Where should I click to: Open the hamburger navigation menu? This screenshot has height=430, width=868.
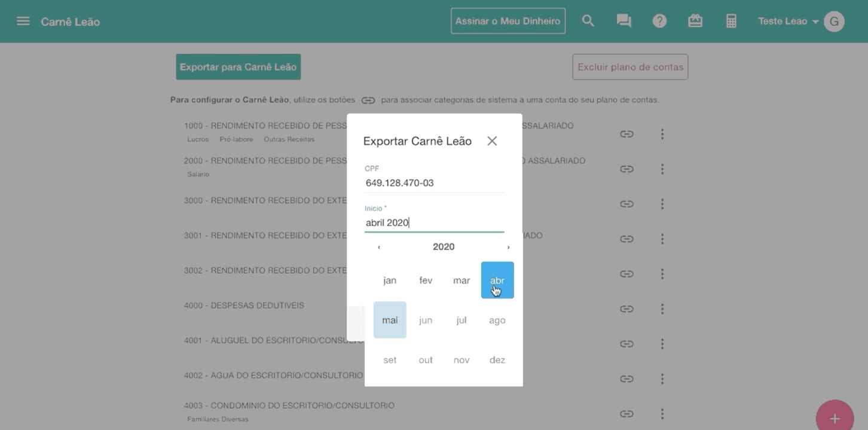pos(23,22)
